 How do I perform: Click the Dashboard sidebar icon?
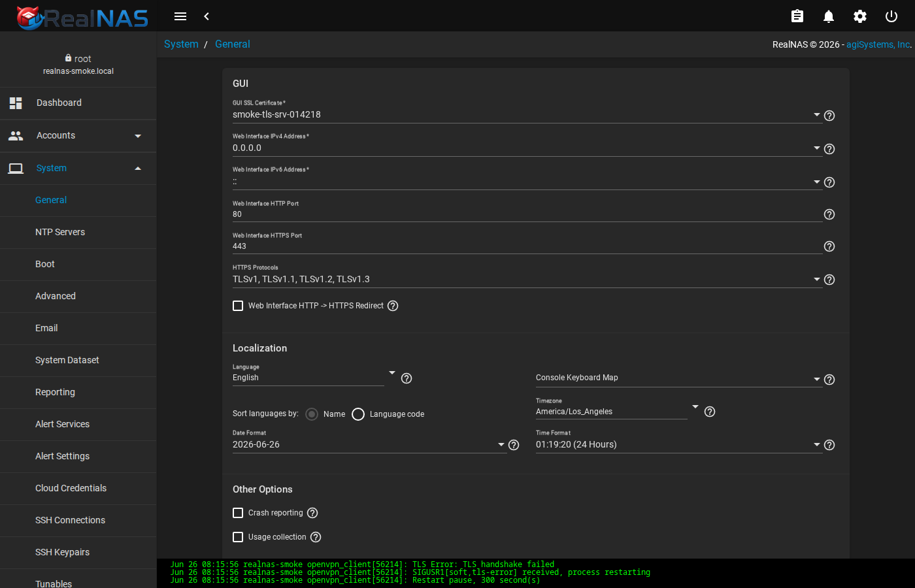point(16,103)
